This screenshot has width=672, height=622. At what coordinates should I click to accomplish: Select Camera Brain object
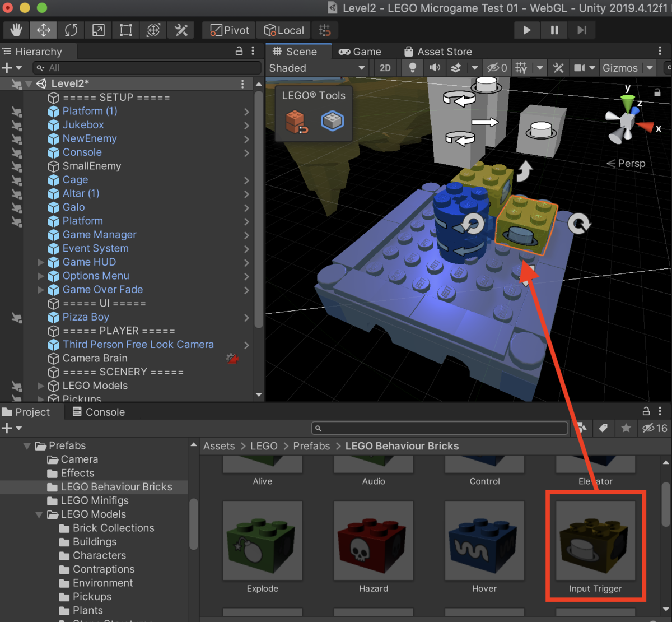pos(95,358)
